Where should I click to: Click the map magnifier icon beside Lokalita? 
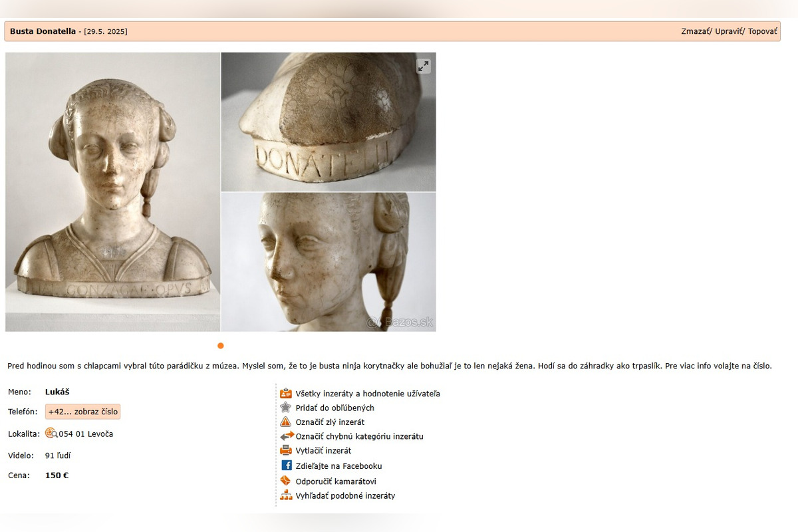pyautogui.click(x=51, y=434)
